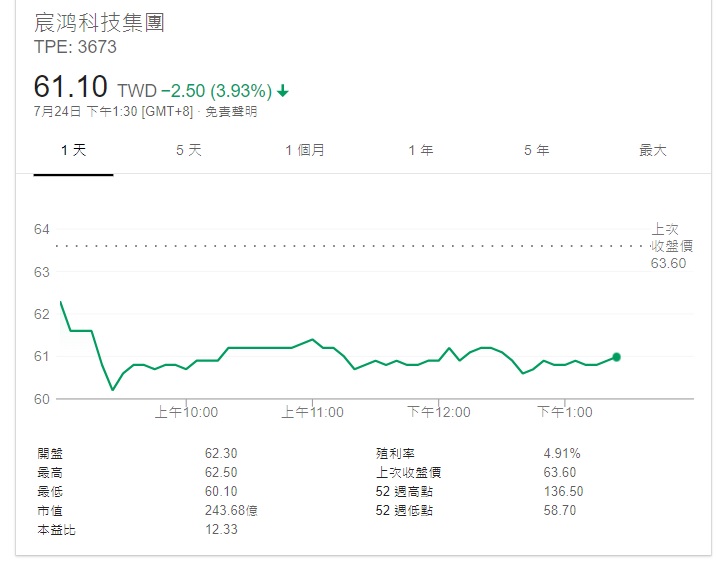Click the 63 y-axis label
Viewport: 716px width, 563px height.
(42, 272)
